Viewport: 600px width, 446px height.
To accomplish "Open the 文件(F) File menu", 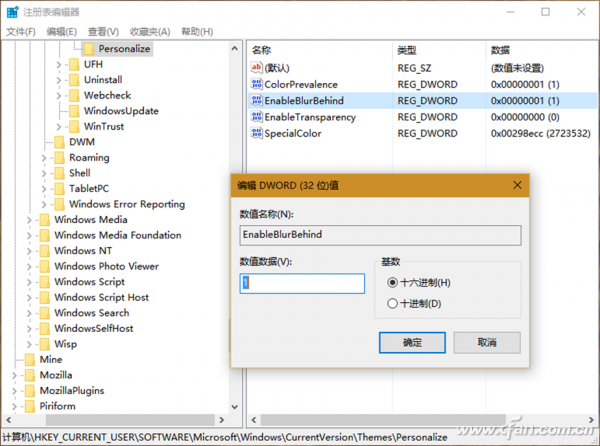I will (21, 32).
